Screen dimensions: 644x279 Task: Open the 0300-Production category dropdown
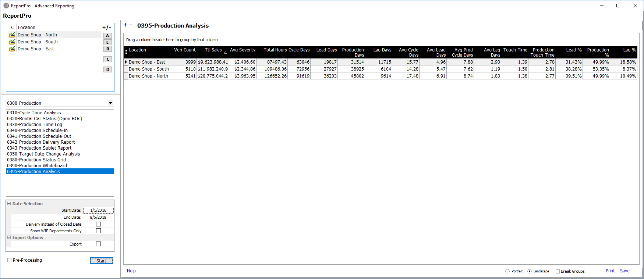point(110,103)
